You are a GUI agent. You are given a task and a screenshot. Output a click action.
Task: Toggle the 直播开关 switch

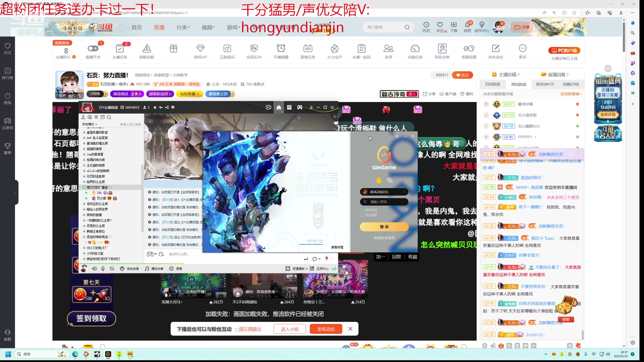93,48
